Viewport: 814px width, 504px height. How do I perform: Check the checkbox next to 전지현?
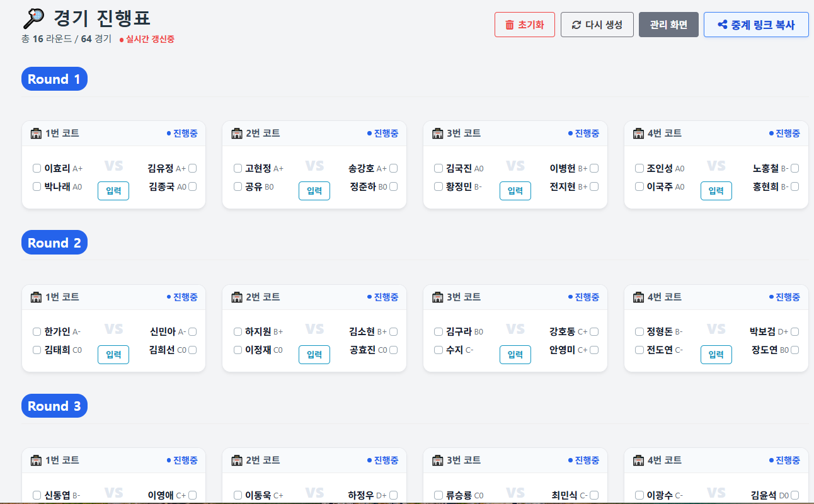pos(593,186)
